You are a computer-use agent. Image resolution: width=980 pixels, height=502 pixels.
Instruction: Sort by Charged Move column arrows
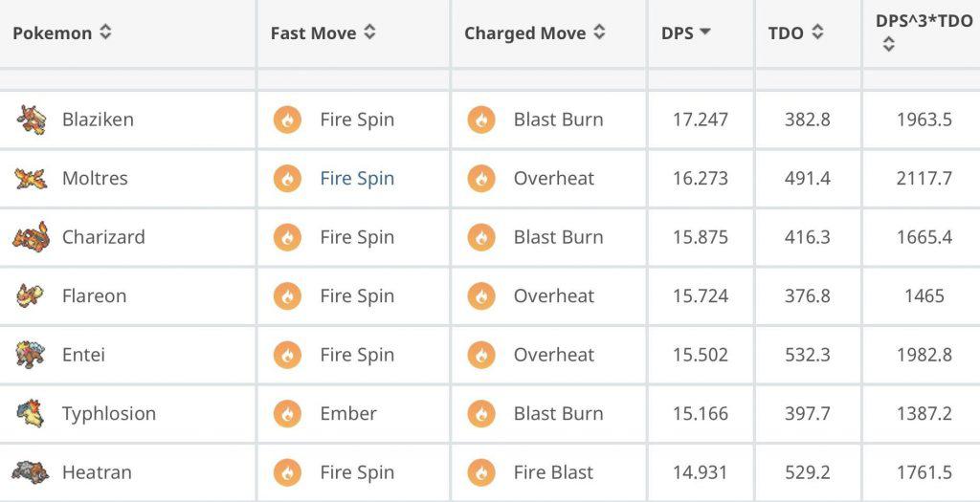599,33
